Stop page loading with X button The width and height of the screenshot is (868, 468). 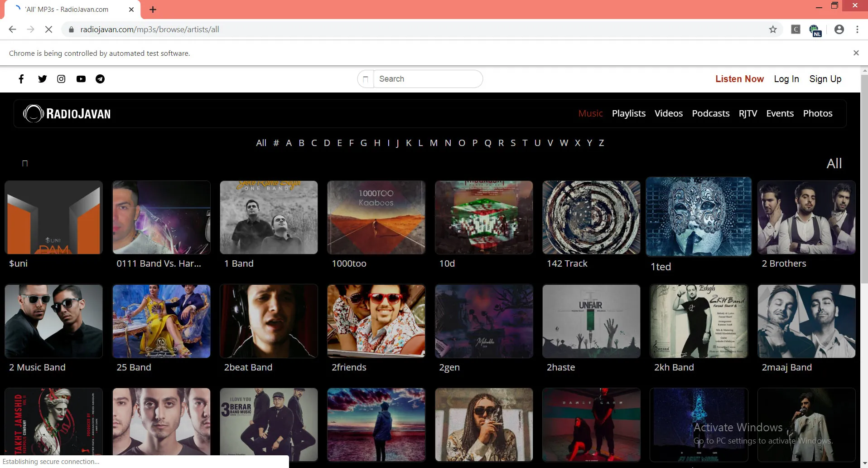point(48,29)
